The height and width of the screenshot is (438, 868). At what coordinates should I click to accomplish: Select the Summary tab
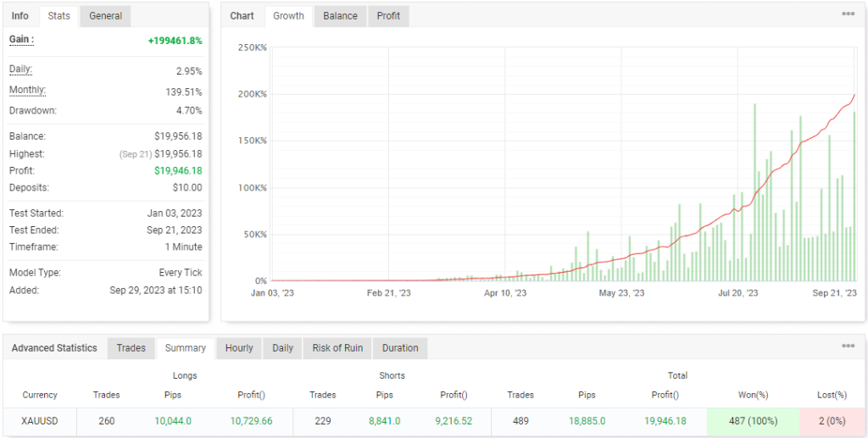[x=185, y=348]
